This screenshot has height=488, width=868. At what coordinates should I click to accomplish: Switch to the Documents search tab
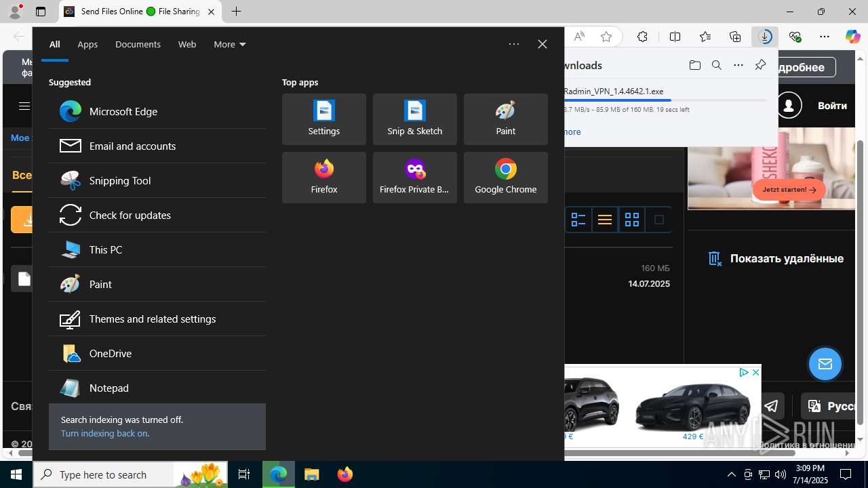click(138, 44)
